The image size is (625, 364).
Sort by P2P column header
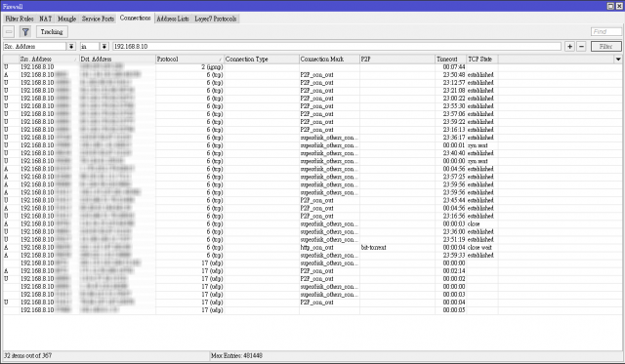(x=397, y=60)
